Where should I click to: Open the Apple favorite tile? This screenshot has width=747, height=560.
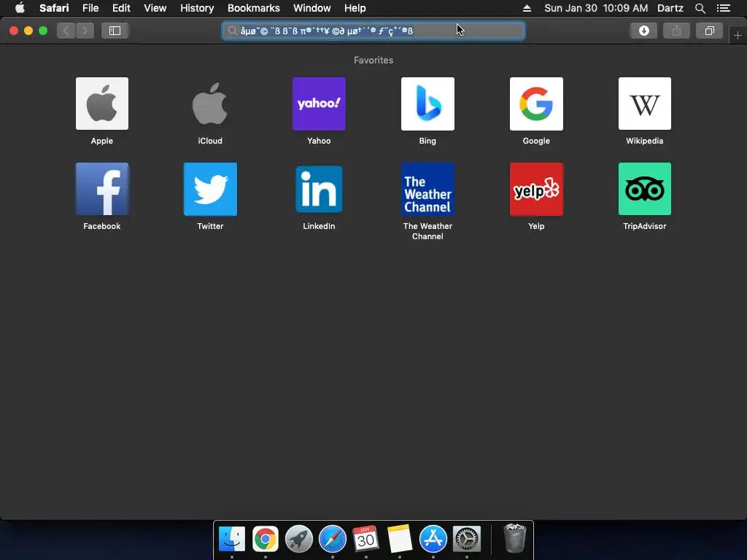coord(102,104)
